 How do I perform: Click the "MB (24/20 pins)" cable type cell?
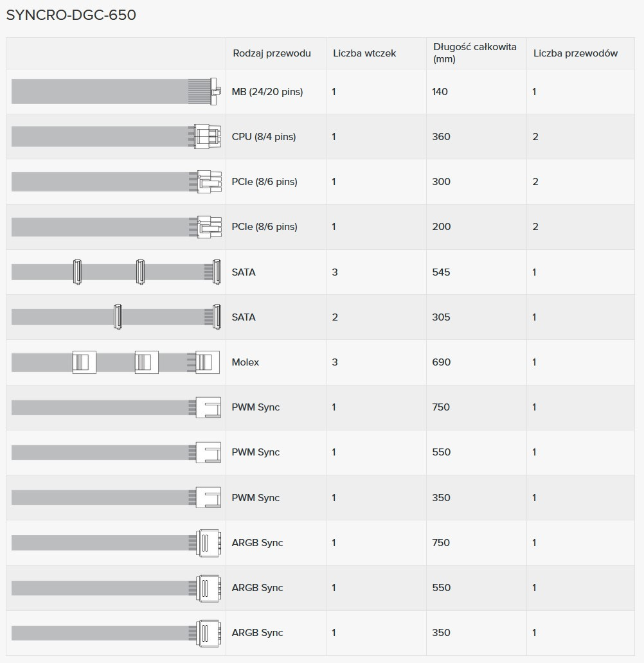pyautogui.click(x=267, y=92)
